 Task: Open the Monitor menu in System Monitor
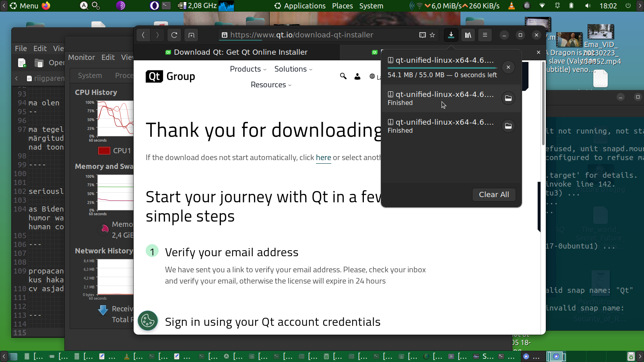[81, 58]
